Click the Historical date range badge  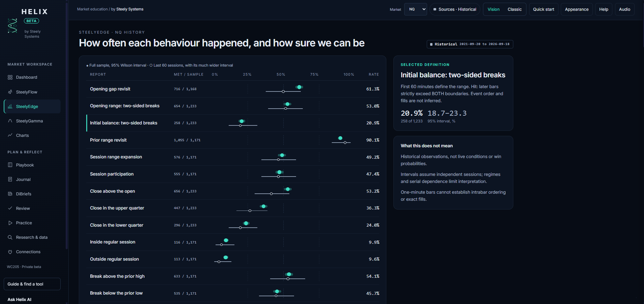(x=470, y=44)
